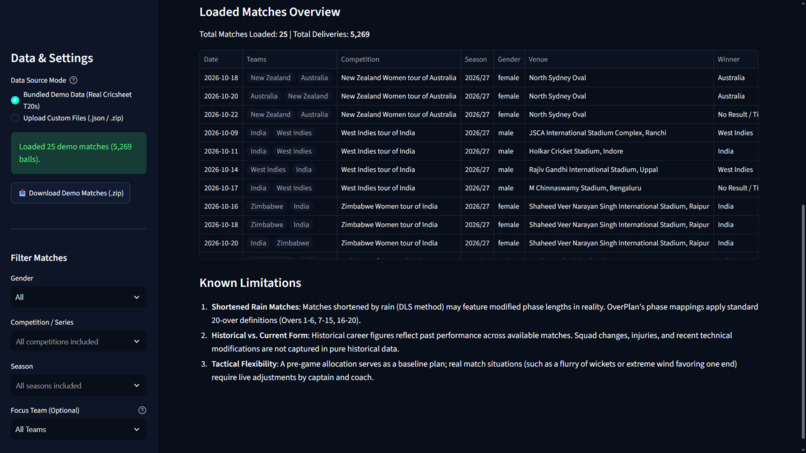
Task: Click JSCA International Stadium Complex, Ranchi cell
Action: 619,133
